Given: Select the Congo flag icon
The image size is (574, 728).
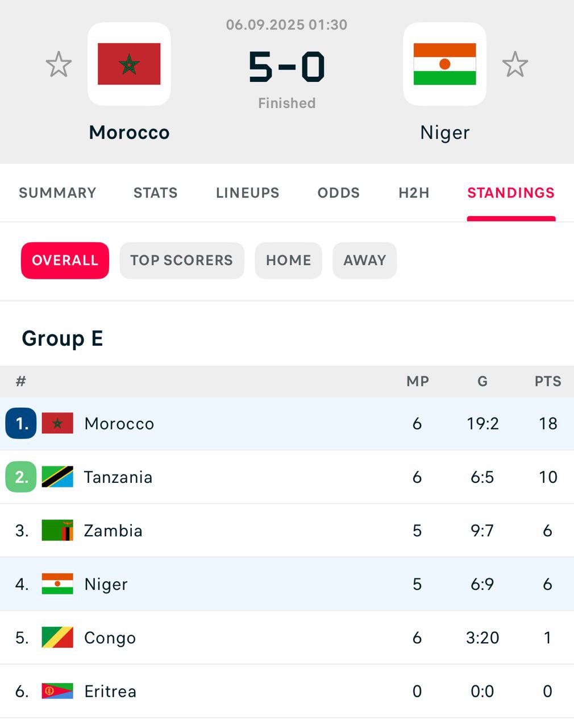Looking at the screenshot, I should click(57, 638).
